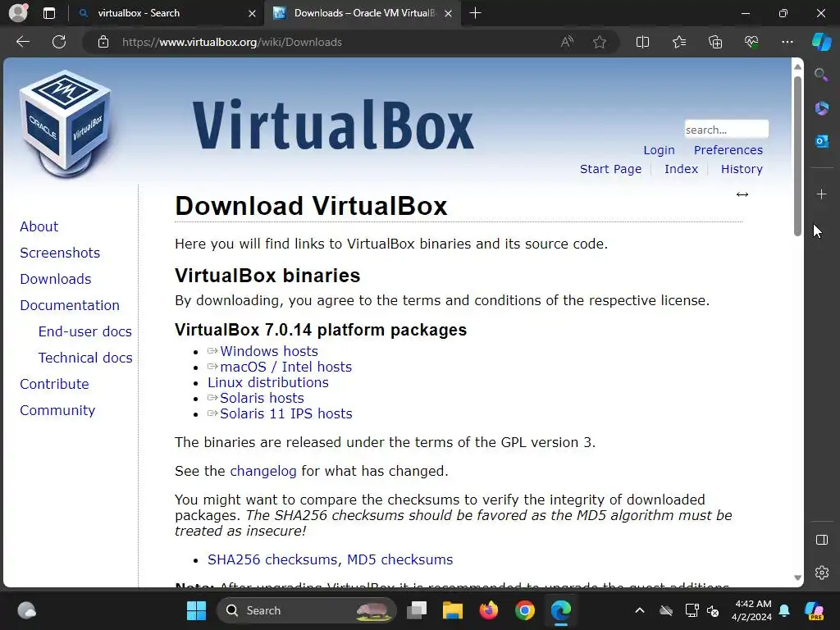840x630 pixels.
Task: Open Downloads in left navigation
Action: [x=56, y=279]
